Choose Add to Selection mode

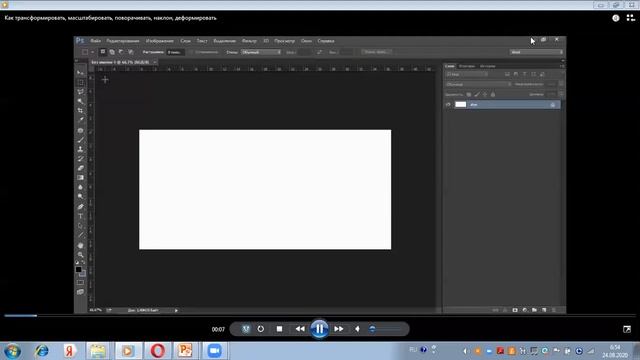tap(112, 52)
